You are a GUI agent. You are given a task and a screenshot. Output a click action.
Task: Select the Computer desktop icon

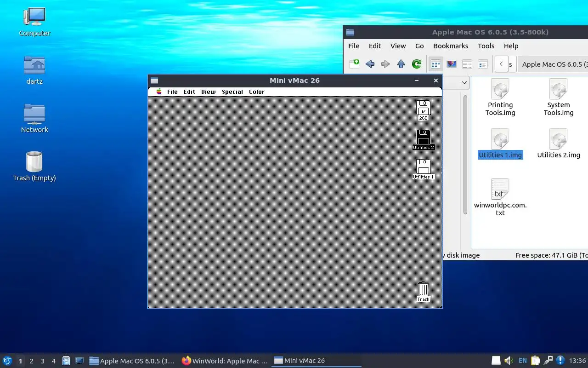(x=34, y=22)
